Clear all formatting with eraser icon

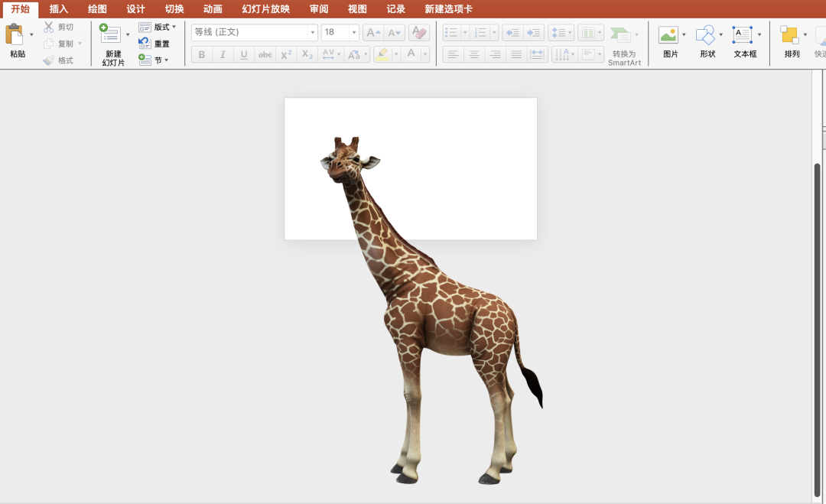tap(419, 33)
